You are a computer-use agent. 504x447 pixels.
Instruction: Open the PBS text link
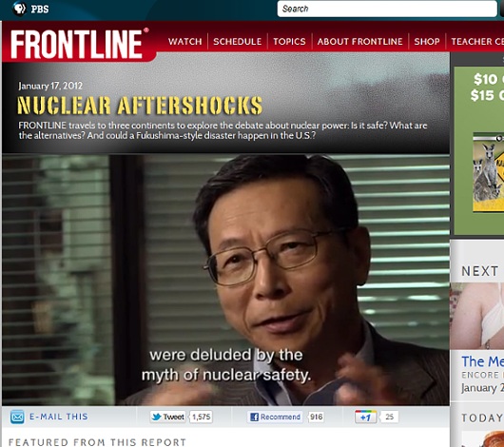(x=40, y=9)
